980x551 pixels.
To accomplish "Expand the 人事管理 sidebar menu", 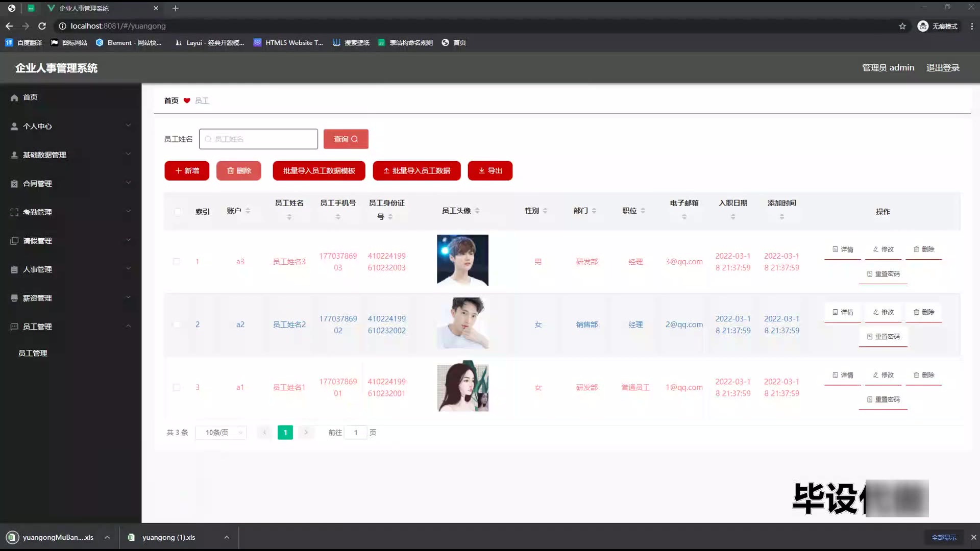I will tap(70, 269).
